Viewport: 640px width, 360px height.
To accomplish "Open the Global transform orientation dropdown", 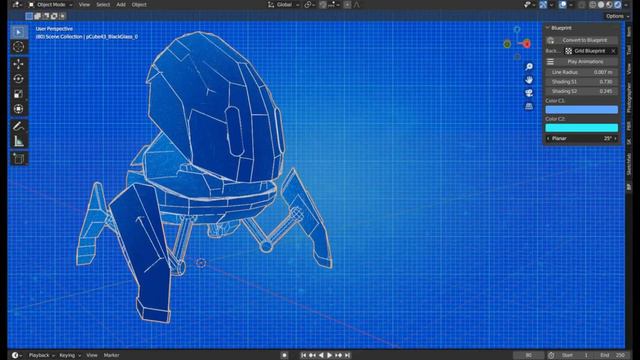I will click(x=284, y=4).
